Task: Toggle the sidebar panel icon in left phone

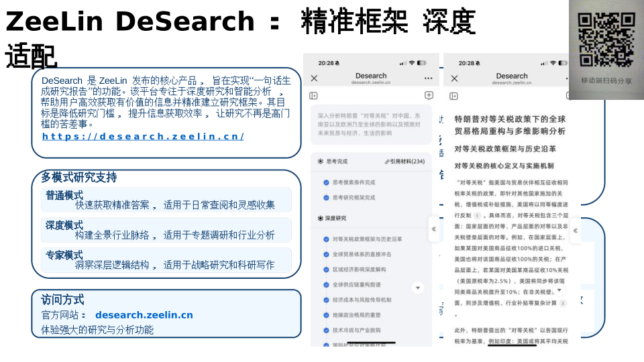Action: pyautogui.click(x=313, y=96)
